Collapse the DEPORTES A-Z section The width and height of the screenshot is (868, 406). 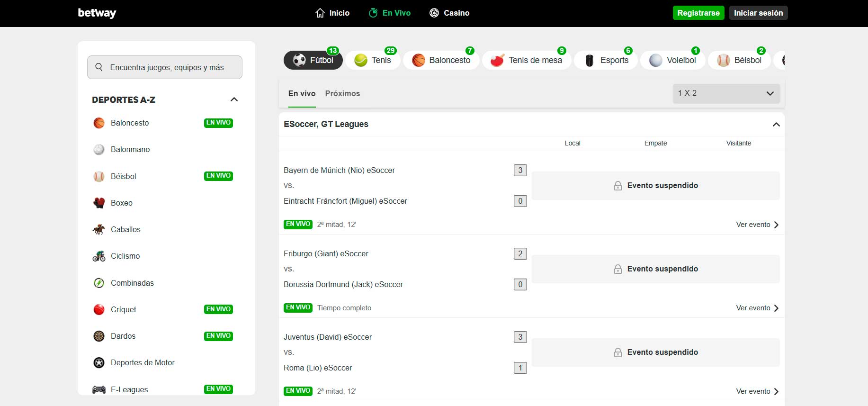(x=234, y=99)
